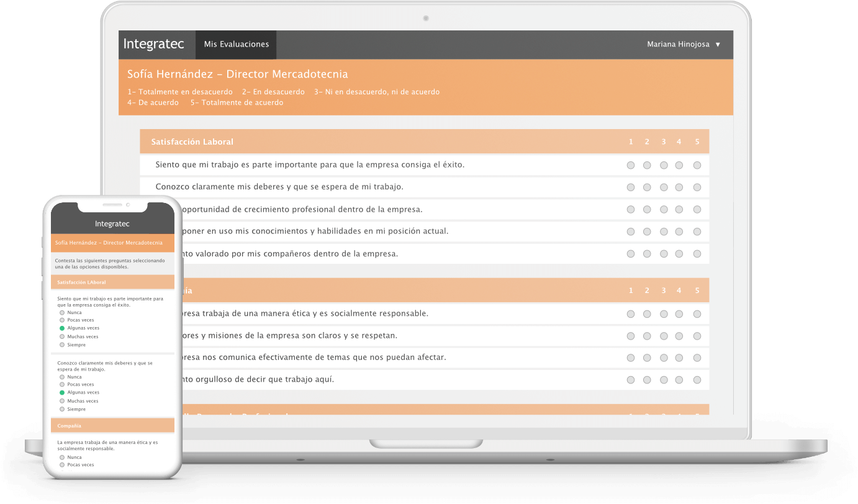The width and height of the screenshot is (858, 504).
Task: Choose Siempre for 'Conozco claramente mis deberes' on phone
Action: coord(62,409)
